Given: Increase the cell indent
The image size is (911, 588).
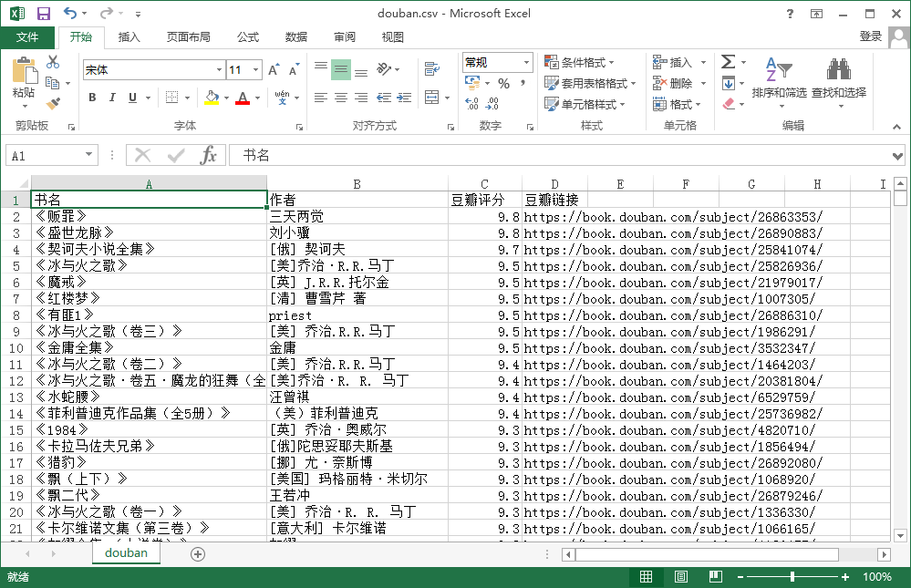Looking at the screenshot, I should (404, 98).
